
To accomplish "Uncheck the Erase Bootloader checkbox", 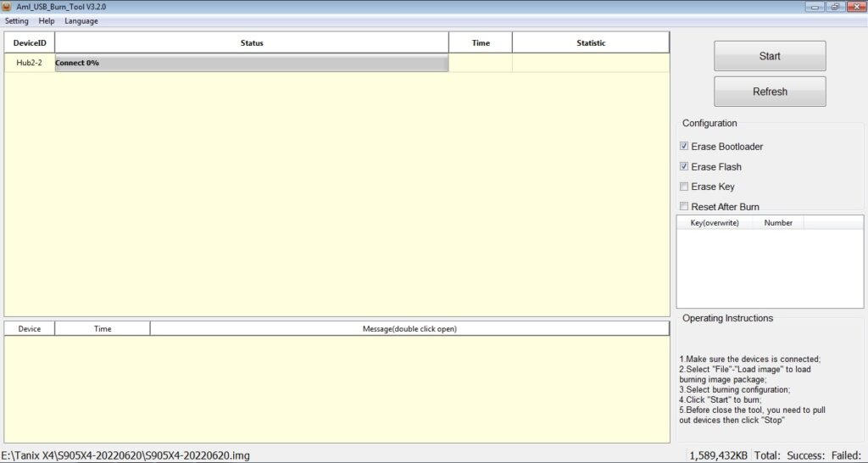I will (x=684, y=146).
